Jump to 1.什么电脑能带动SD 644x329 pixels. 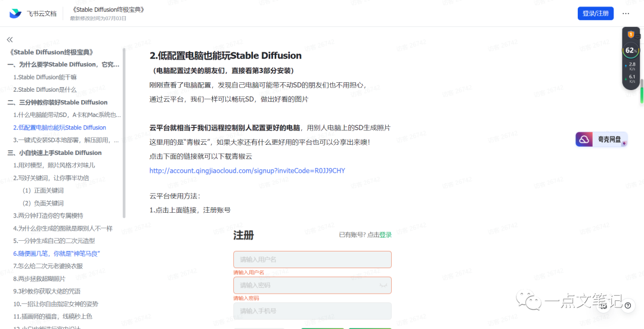point(67,115)
